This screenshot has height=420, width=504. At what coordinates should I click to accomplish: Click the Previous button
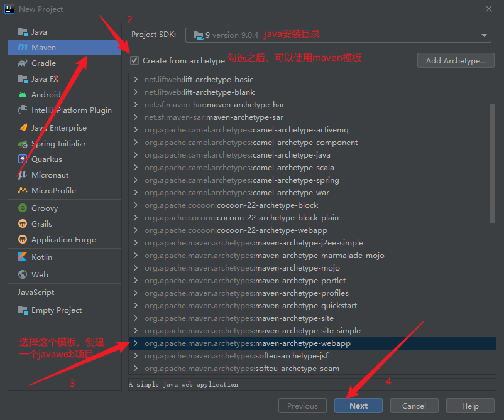coord(302,406)
